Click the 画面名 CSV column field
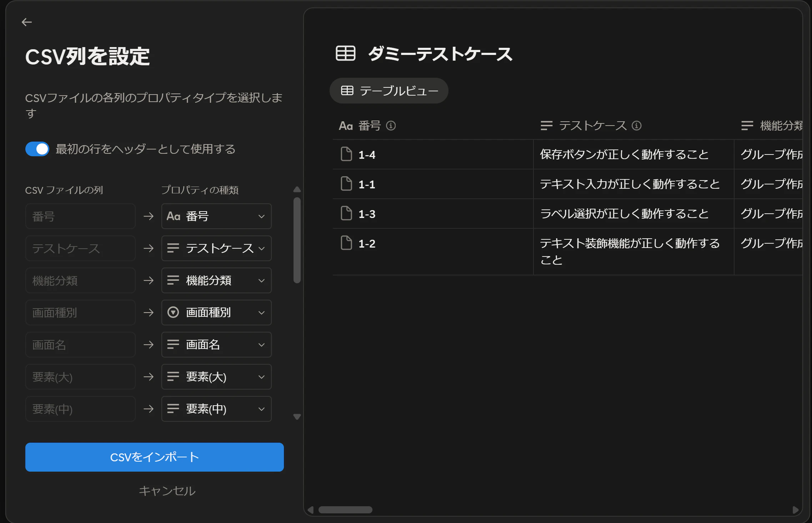 [x=80, y=345]
